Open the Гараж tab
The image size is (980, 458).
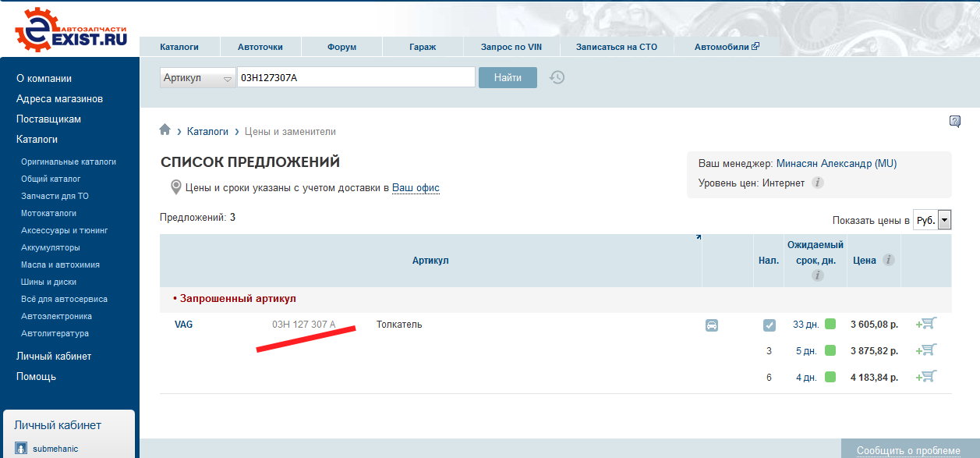point(423,47)
